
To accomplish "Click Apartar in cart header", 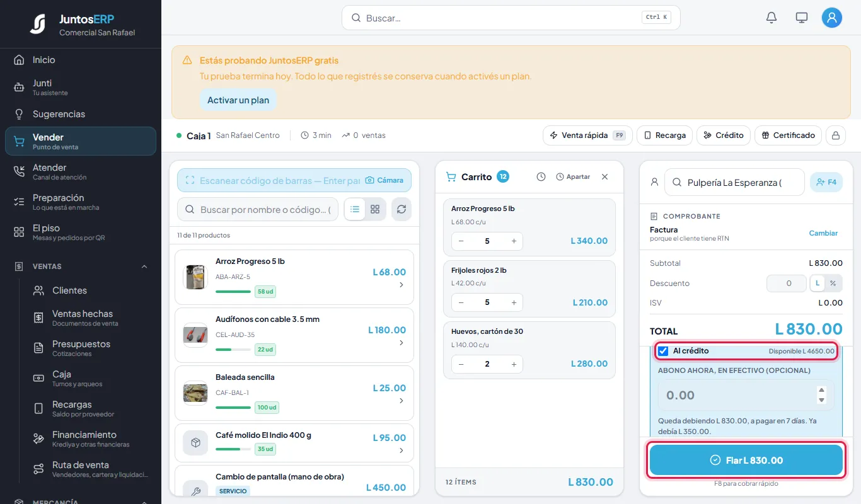I will point(573,177).
